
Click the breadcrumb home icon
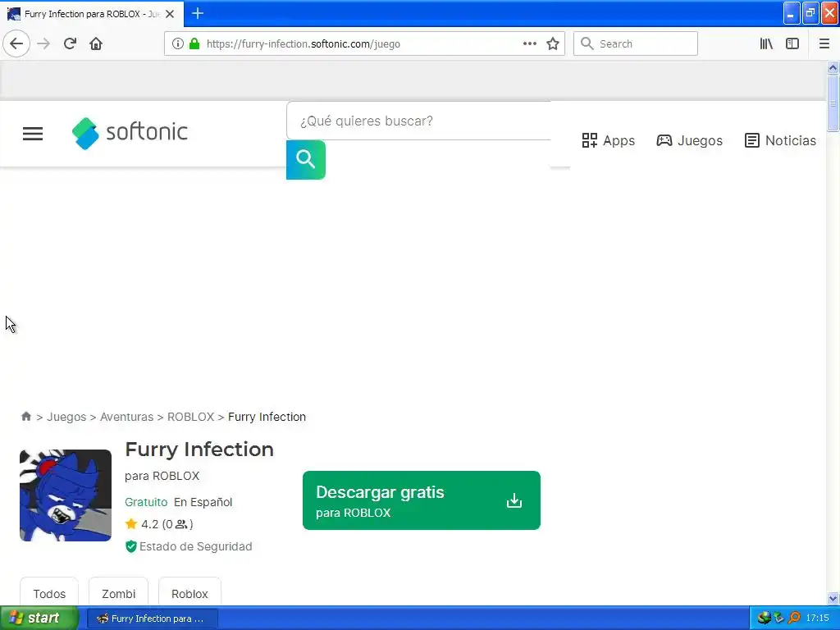point(25,416)
